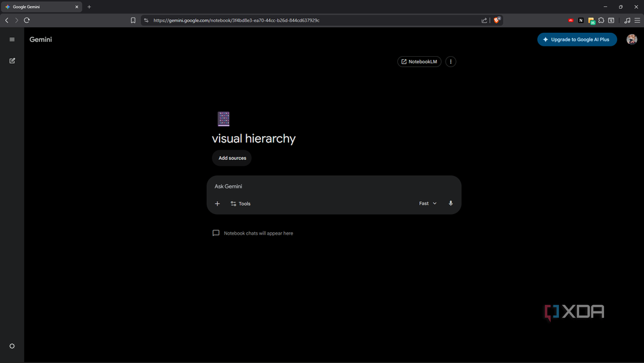The height and width of the screenshot is (363, 644).
Task: Focus the Ask Gemini prompt field
Action: tap(334, 186)
